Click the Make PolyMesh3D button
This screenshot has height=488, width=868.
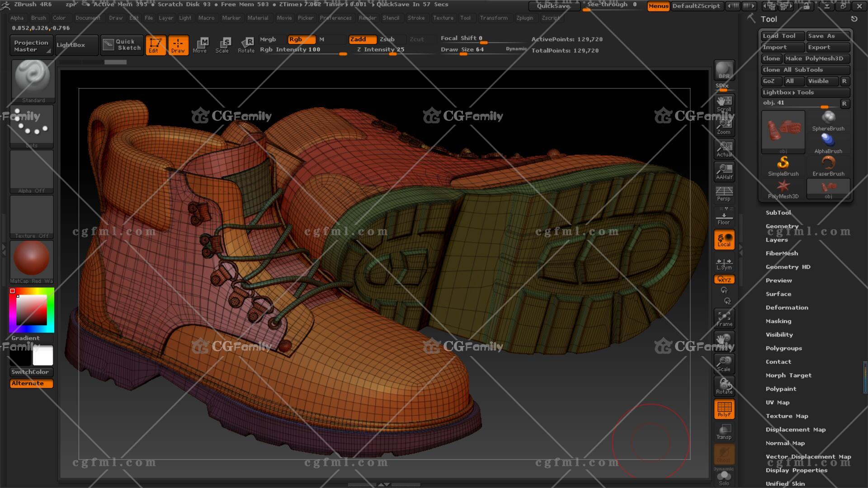[x=816, y=58]
